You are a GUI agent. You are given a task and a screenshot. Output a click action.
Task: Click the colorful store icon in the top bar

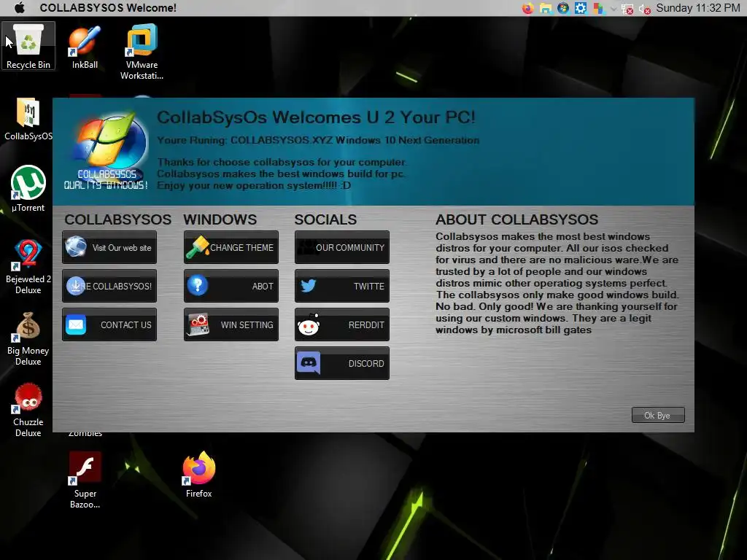[598, 8]
